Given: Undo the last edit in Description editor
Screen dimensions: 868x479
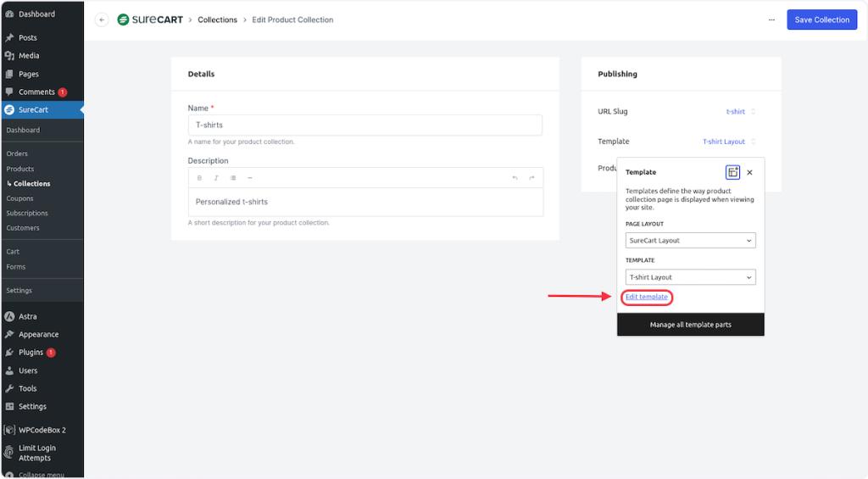Looking at the screenshot, I should click(x=515, y=178).
